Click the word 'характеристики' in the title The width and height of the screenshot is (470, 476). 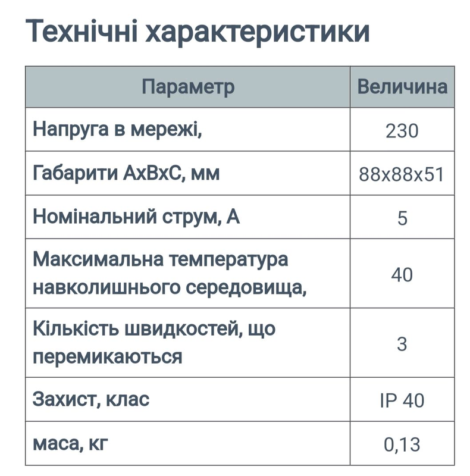(x=257, y=33)
